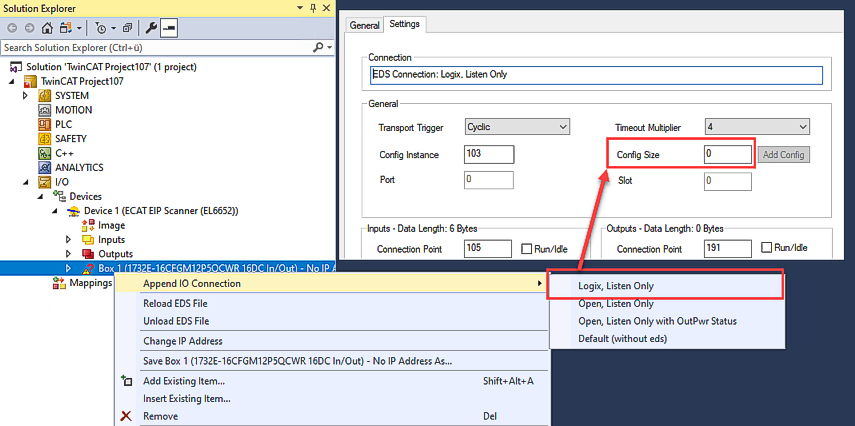This screenshot has height=426, width=855.
Task: Expand the Outputs tree node
Action: (x=68, y=254)
